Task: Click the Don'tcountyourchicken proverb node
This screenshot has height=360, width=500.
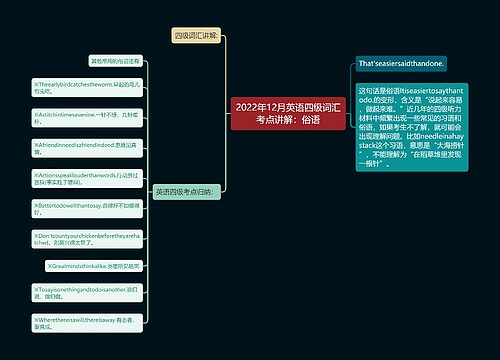Action: coord(87,239)
